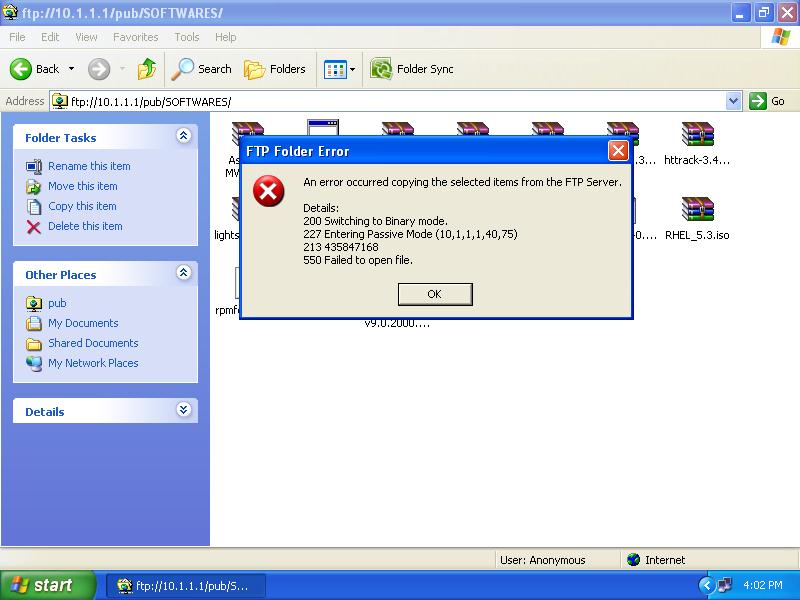This screenshot has width=800, height=600.
Task: Click the Folder Sync toolbar button
Action: pyautogui.click(x=412, y=69)
